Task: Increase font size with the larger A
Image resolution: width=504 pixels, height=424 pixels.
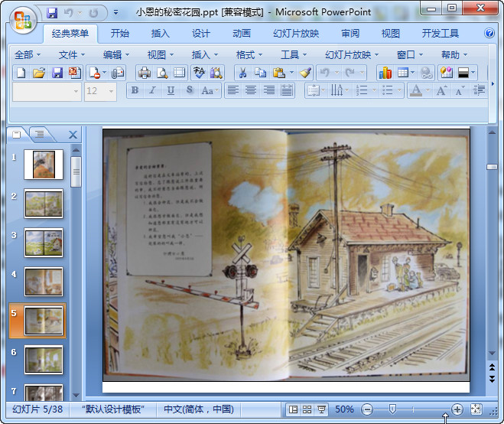Action: point(441,90)
